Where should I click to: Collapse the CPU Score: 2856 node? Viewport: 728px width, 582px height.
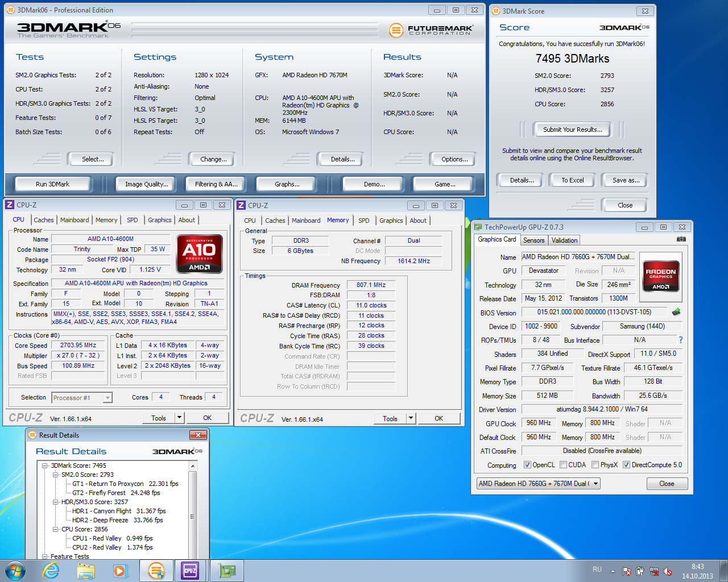pos(56,529)
